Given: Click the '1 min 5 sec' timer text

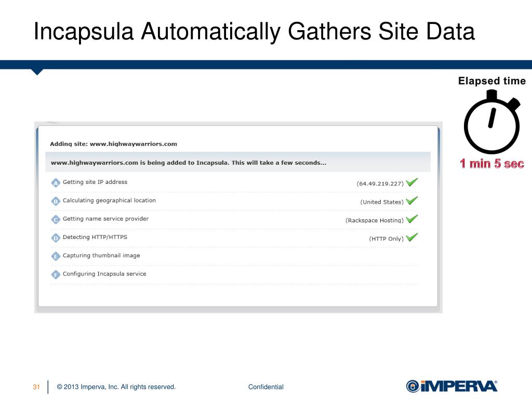Looking at the screenshot, I should [492, 164].
